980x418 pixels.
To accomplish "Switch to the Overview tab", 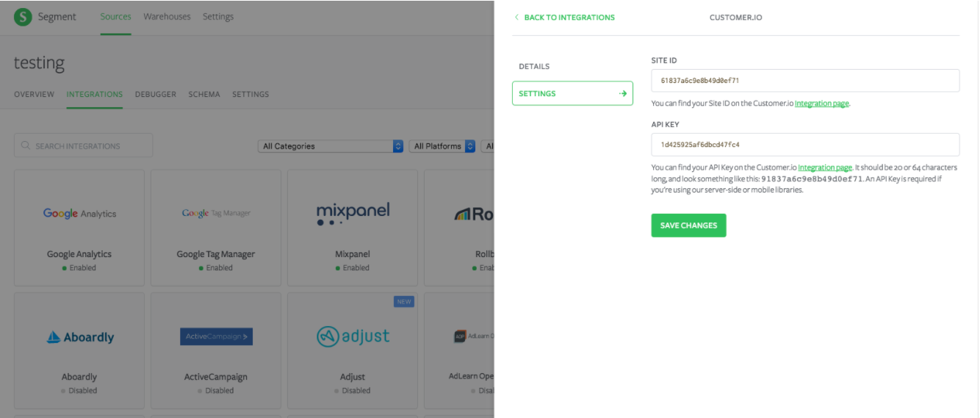I will point(34,94).
